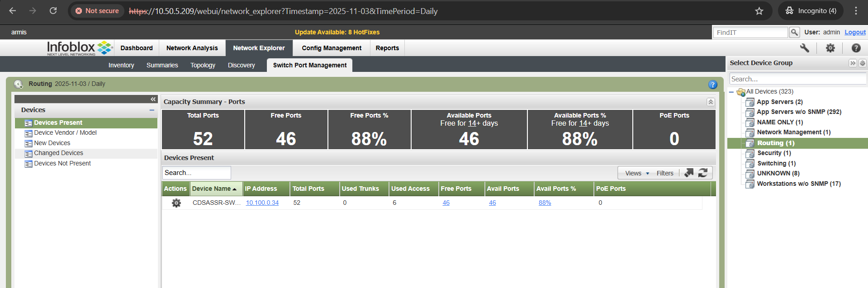
Task: Open Settings gear in top toolbar
Action: pyautogui.click(x=830, y=48)
